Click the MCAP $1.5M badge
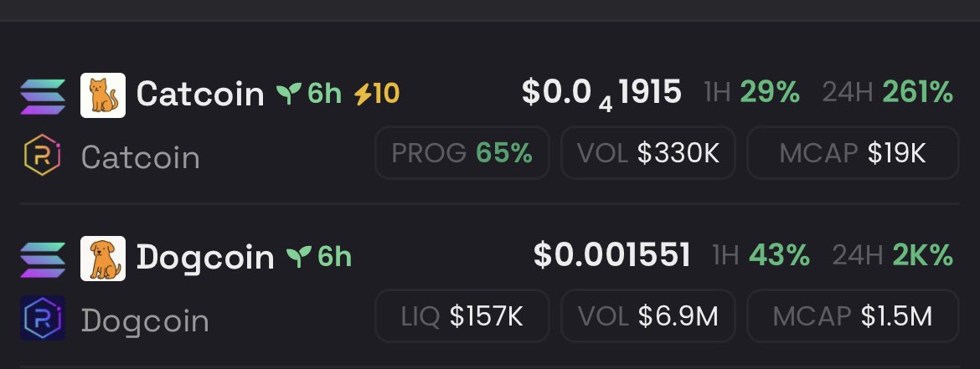Image resolution: width=980 pixels, height=369 pixels. [854, 316]
